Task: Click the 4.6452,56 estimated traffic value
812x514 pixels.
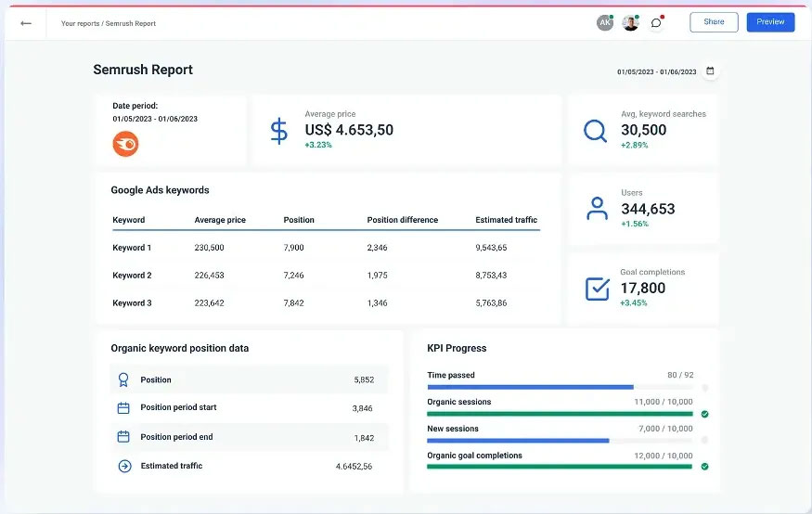Action: click(x=354, y=467)
